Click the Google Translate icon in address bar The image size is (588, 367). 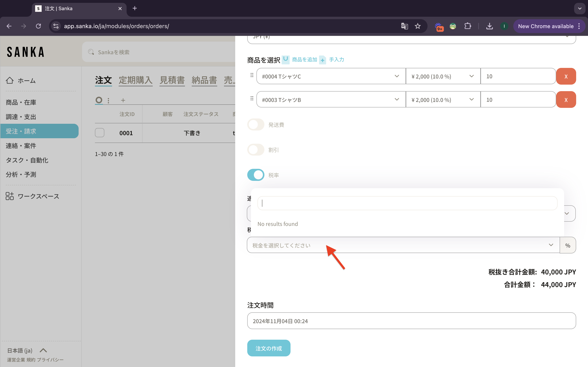404,26
